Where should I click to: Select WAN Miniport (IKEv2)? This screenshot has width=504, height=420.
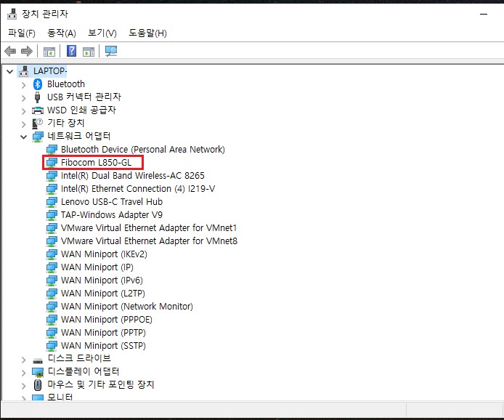point(104,254)
